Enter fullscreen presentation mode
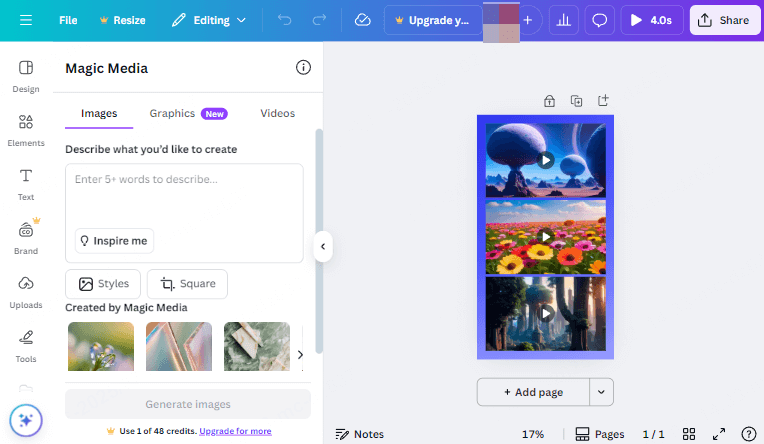764x444 pixels. tap(719, 434)
